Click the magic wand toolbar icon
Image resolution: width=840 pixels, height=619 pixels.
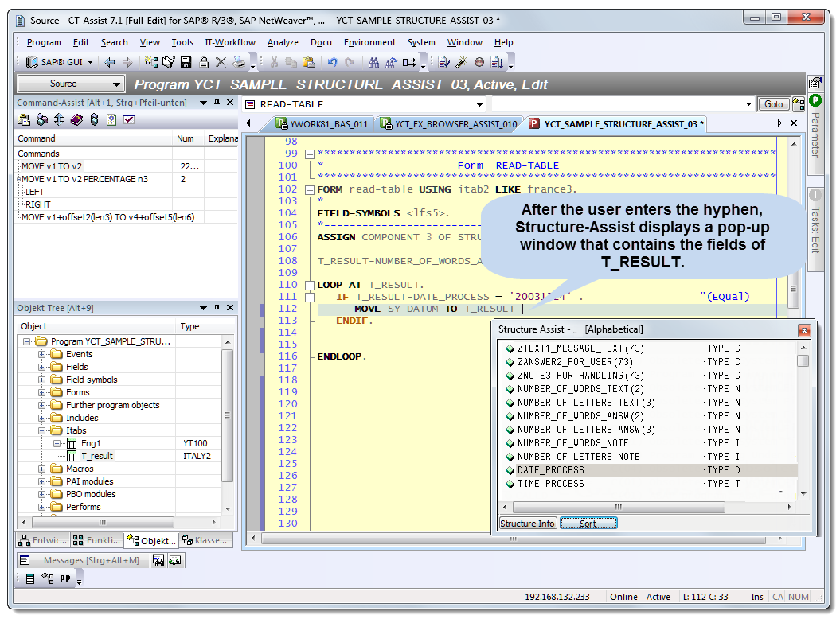tap(461, 62)
